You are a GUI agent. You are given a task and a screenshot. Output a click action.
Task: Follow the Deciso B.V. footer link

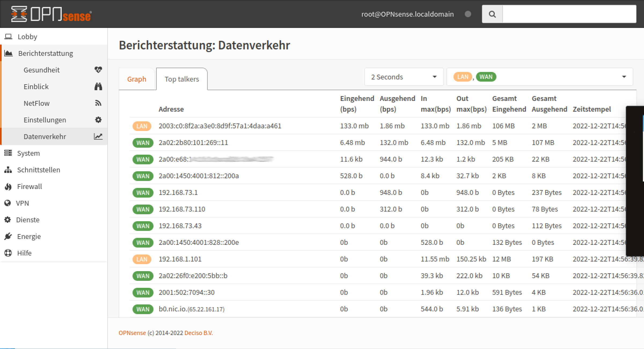pyautogui.click(x=198, y=333)
